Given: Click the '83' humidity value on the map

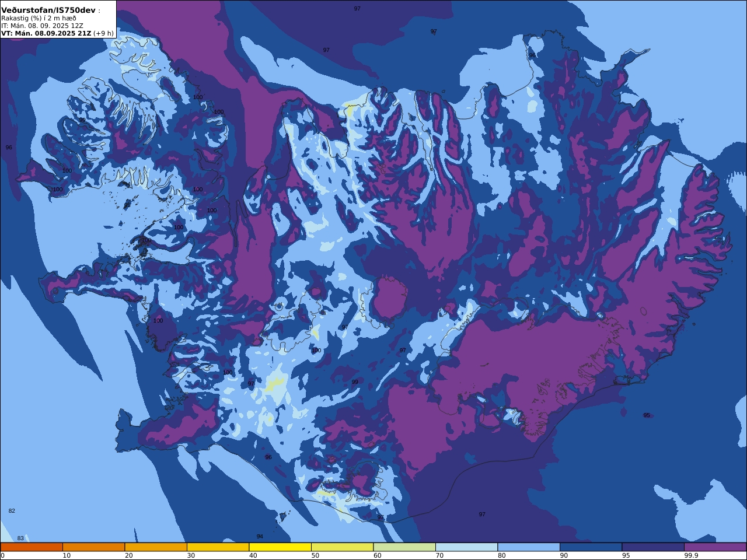Looking at the screenshot, I should (x=20, y=538).
